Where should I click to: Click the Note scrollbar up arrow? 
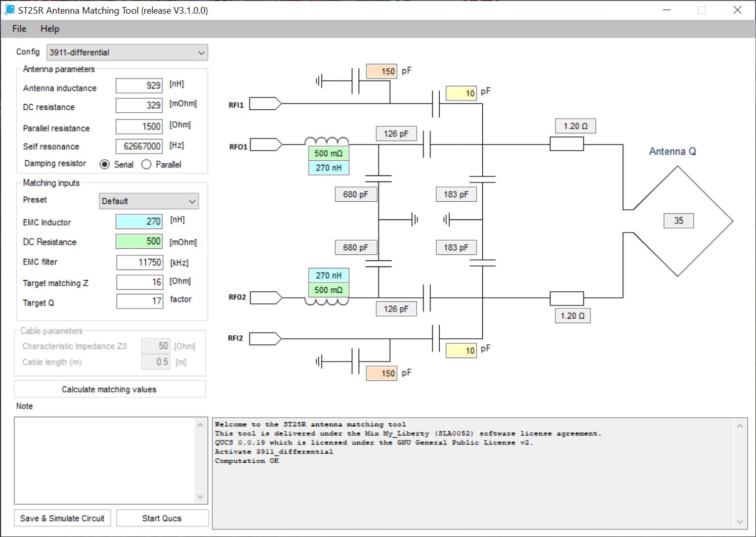200,425
